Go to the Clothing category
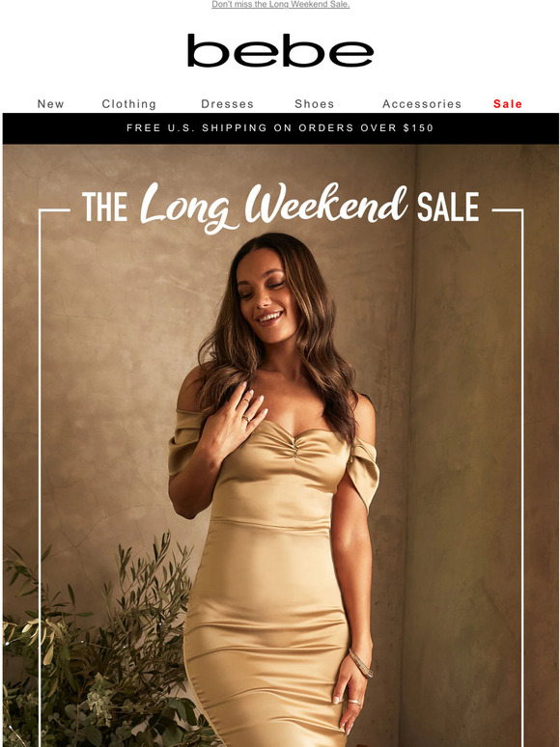Screen dimensions: 560x747 tap(129, 104)
